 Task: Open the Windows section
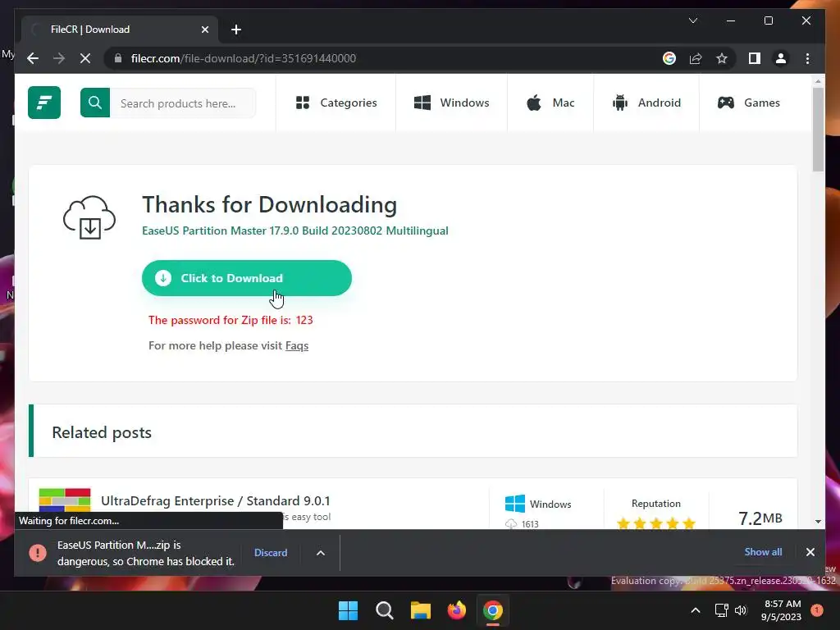[452, 103]
